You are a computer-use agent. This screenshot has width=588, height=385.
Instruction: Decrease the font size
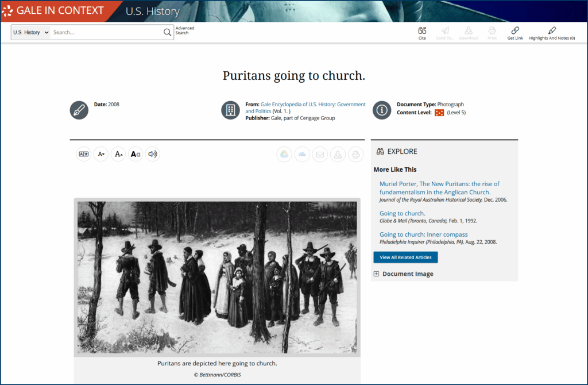[x=101, y=154]
